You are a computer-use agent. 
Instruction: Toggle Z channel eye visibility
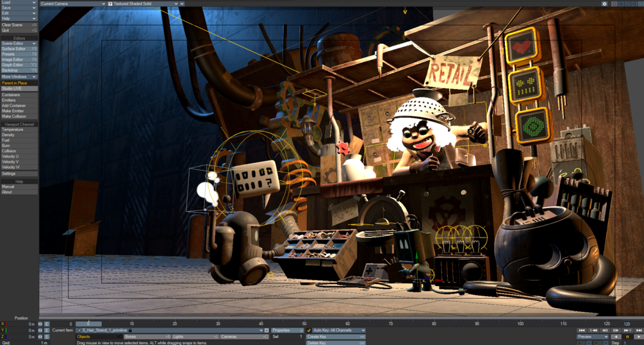(x=40, y=337)
